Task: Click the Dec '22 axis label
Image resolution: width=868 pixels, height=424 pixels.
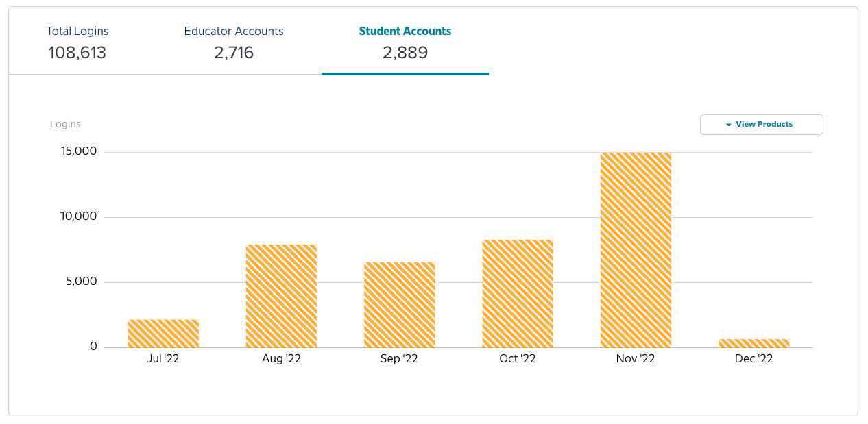Action: click(x=754, y=358)
